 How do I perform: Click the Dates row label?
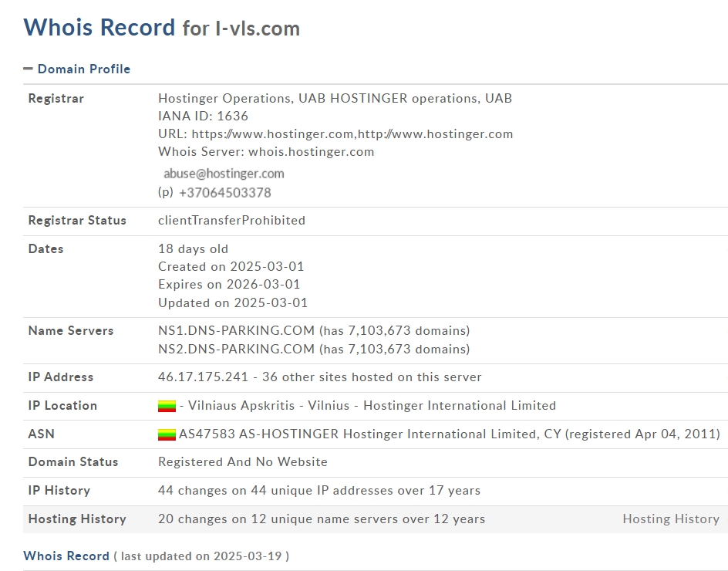[x=46, y=249]
